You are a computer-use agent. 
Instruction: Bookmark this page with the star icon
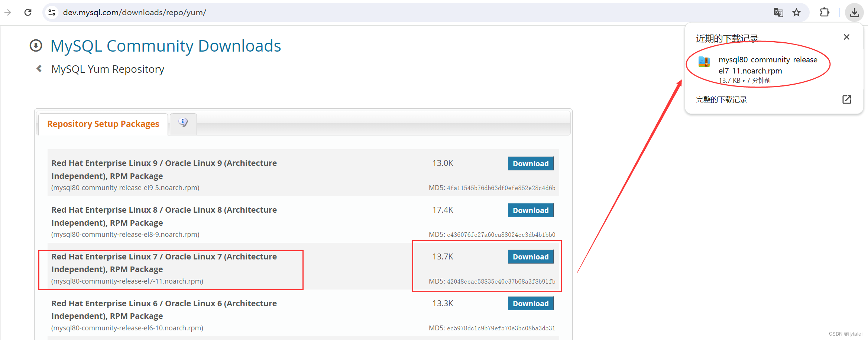coord(796,13)
